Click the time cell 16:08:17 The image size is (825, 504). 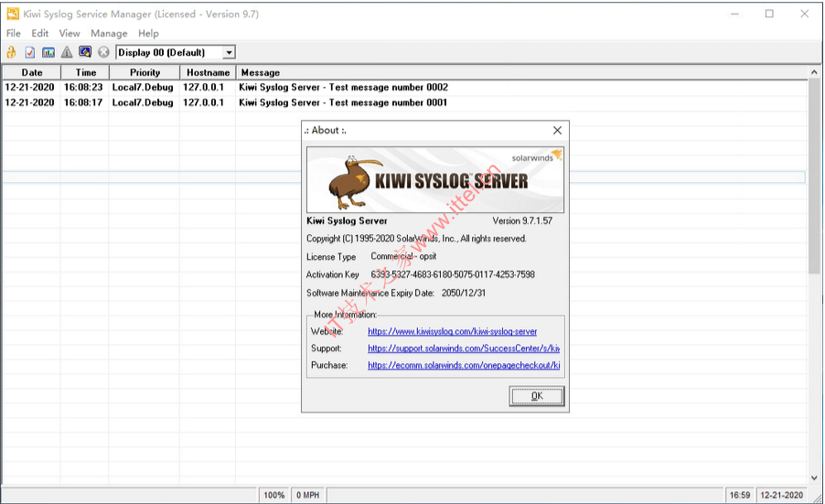tap(83, 102)
